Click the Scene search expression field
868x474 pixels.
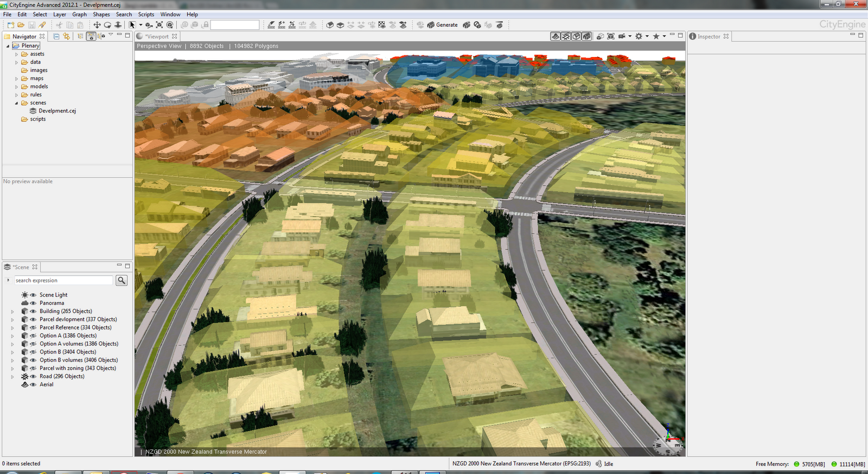coord(63,280)
